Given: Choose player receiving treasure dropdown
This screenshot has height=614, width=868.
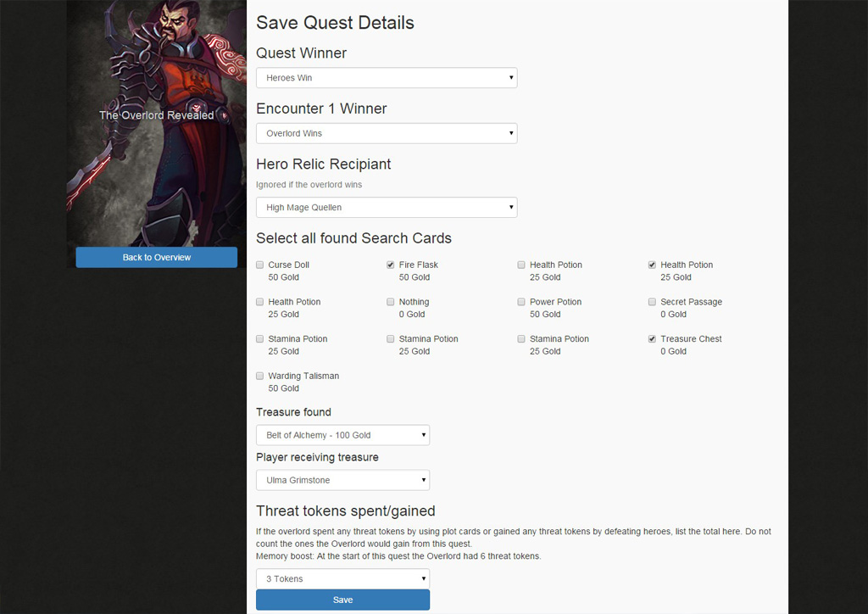Looking at the screenshot, I should point(342,480).
